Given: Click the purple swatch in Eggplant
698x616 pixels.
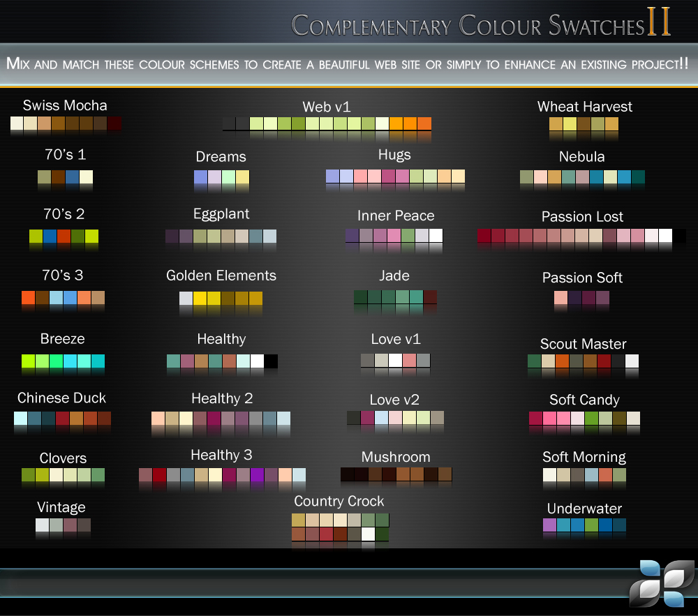Looking at the screenshot, I should pos(172,236).
